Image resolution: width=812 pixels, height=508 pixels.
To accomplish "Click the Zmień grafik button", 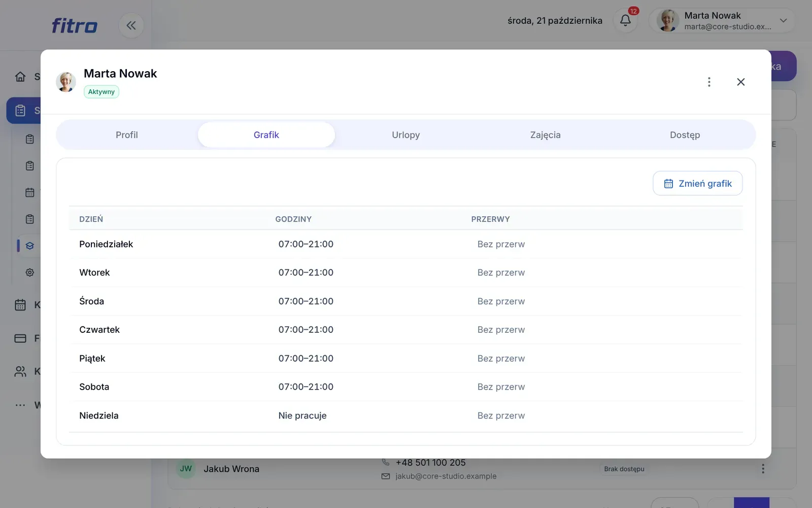I will point(698,183).
